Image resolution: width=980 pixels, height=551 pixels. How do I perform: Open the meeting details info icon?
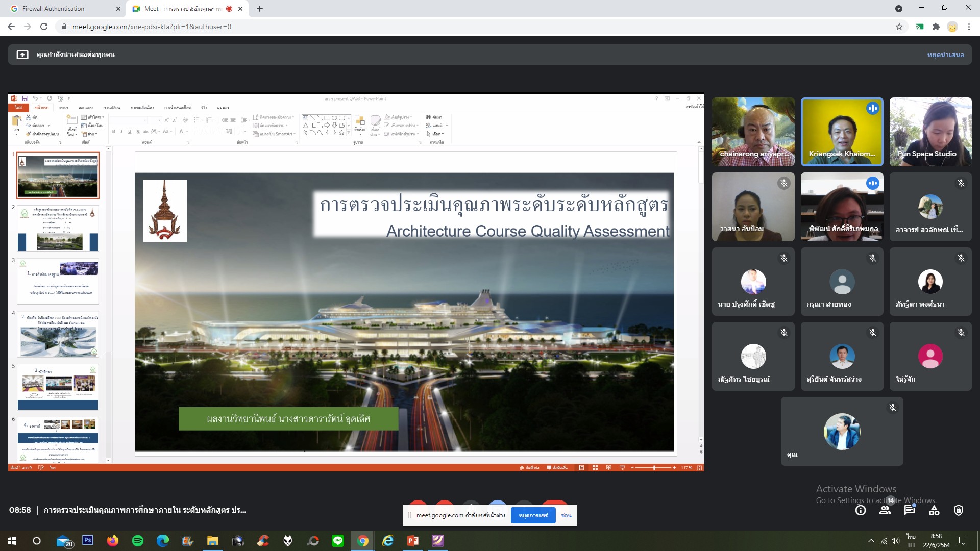pyautogui.click(x=861, y=510)
